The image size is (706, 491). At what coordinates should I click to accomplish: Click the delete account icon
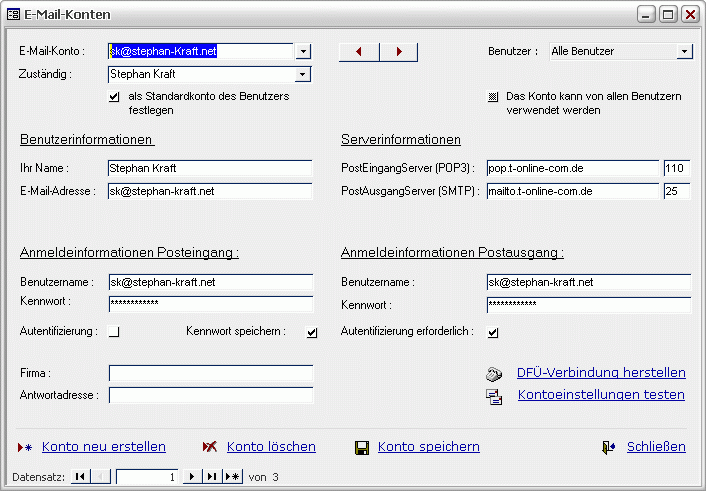[210, 447]
